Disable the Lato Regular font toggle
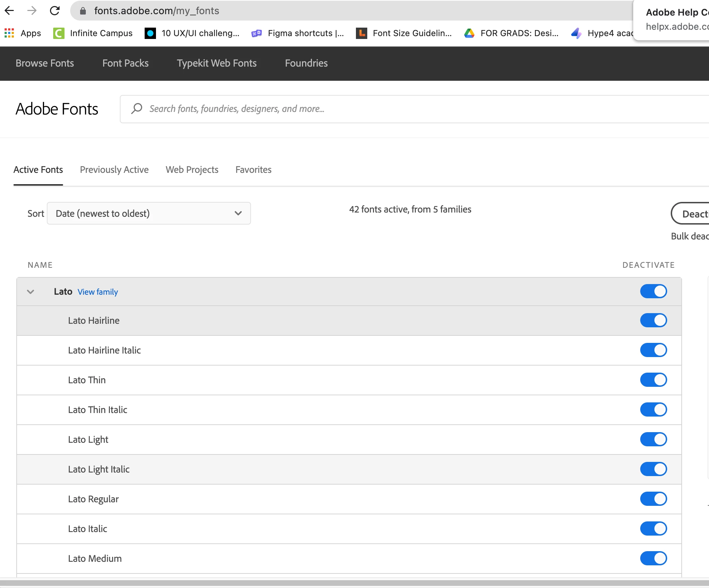 pyautogui.click(x=653, y=499)
